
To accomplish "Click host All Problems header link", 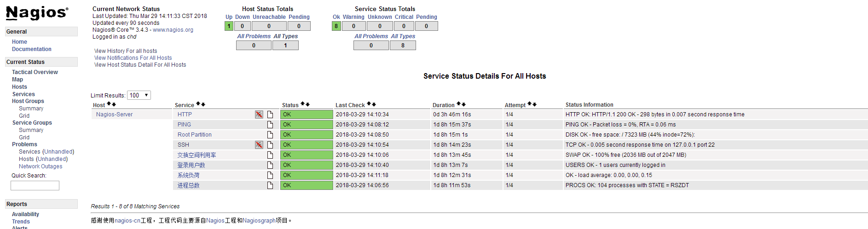I will (254, 36).
